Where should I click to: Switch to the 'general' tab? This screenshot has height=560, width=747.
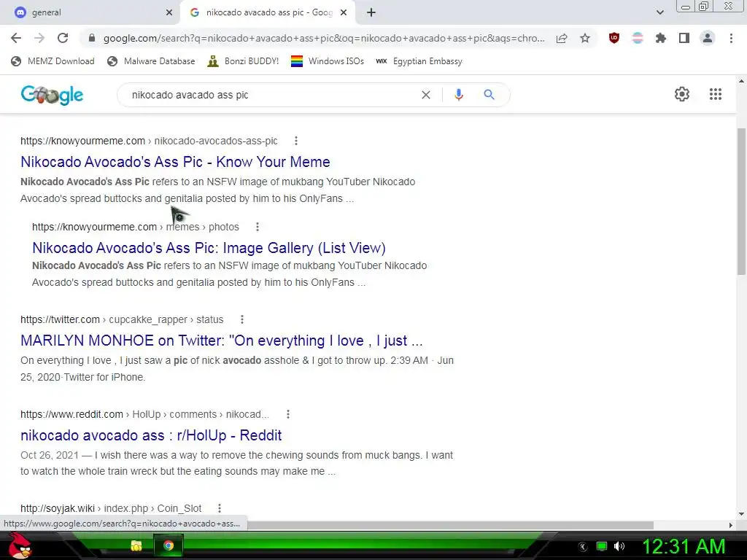click(90, 12)
